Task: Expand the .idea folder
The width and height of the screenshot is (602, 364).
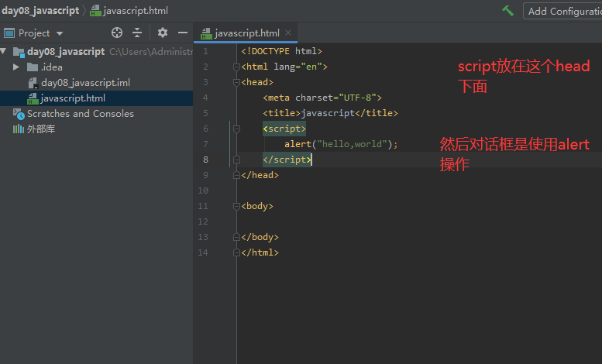Action: 16,67
